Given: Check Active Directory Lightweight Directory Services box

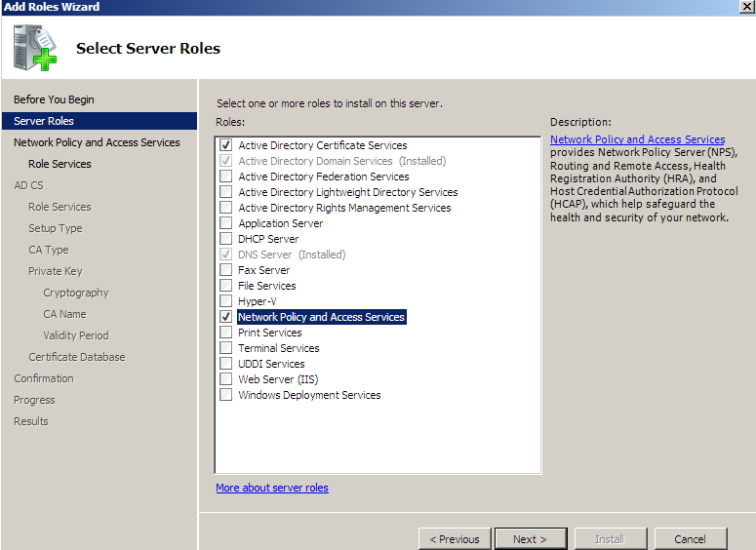Looking at the screenshot, I should [x=225, y=192].
